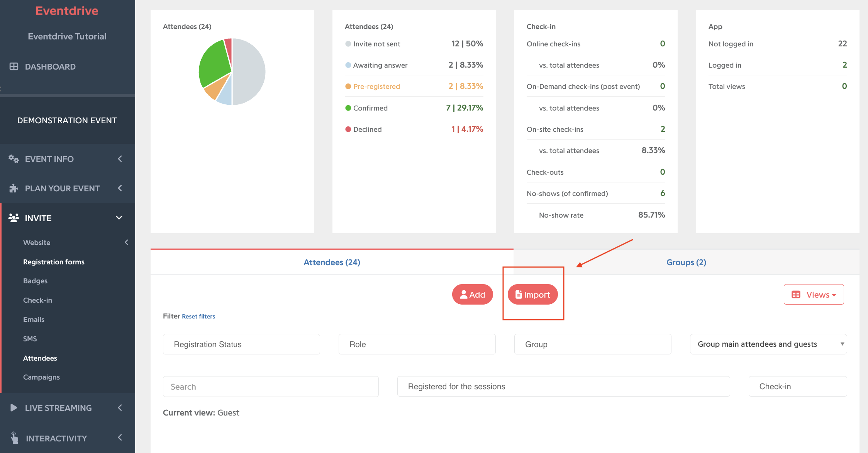Click the attendee Search input field
The image size is (868, 453).
tap(271, 387)
